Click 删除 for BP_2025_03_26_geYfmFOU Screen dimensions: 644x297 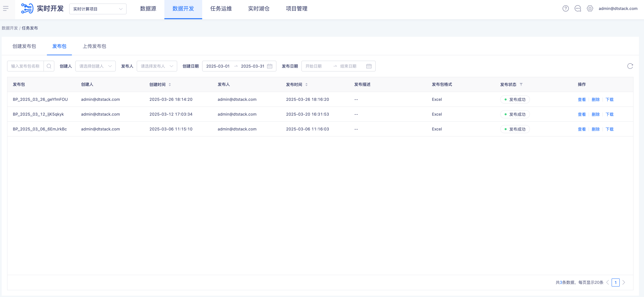coord(596,99)
